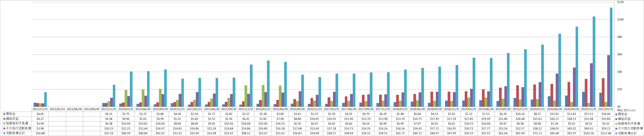The image size is (644, 136).
Task: Select the 2018/12/31 date label
Action: pos(451,109)
